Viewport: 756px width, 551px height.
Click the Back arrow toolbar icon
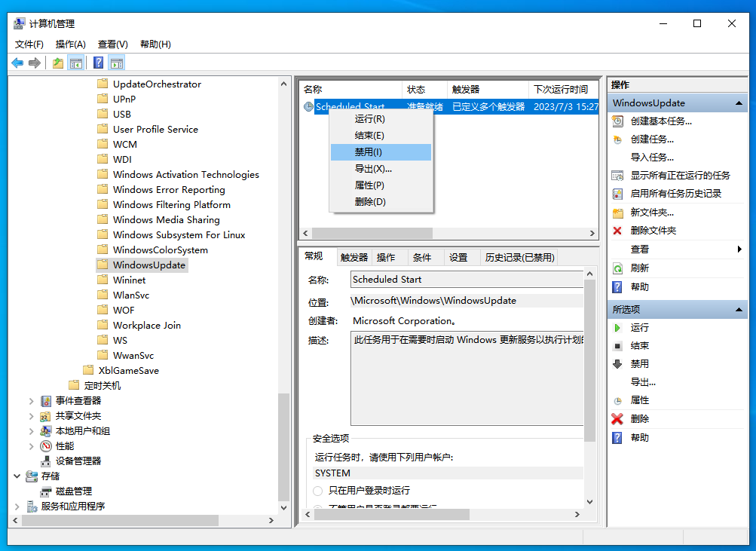tap(17, 63)
